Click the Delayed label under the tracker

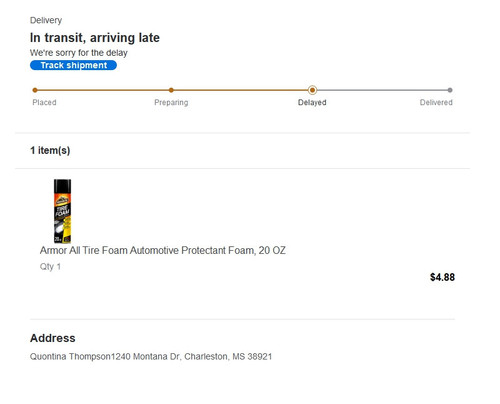[312, 102]
